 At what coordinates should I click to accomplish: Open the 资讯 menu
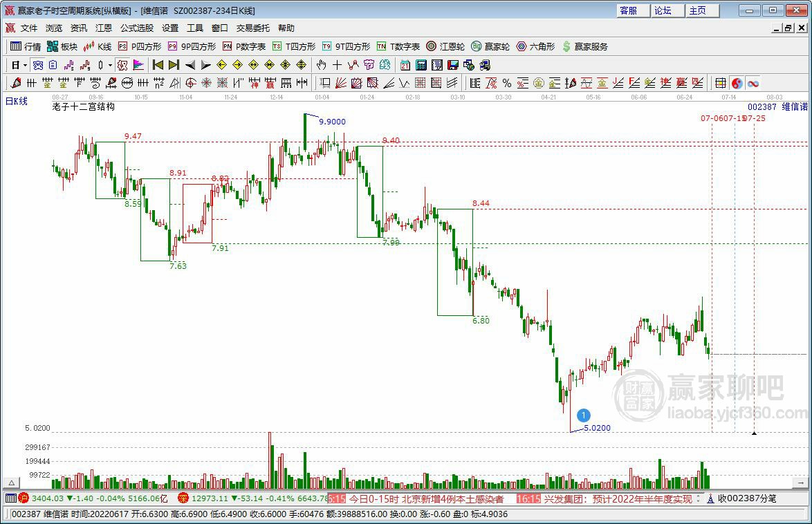[x=79, y=28]
